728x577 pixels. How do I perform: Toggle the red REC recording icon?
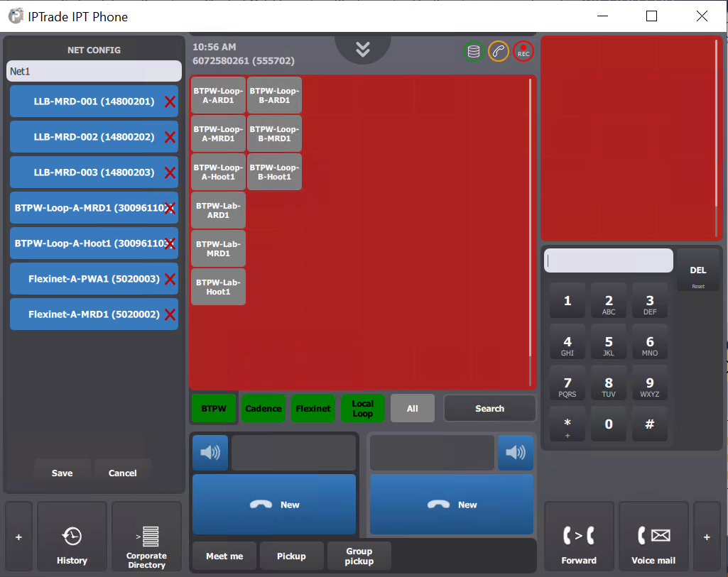(x=523, y=52)
